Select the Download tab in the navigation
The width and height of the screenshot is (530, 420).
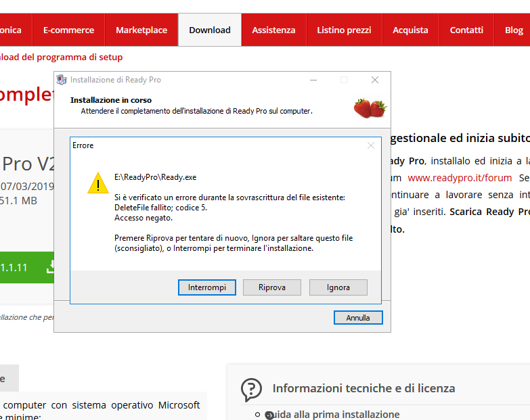click(210, 30)
